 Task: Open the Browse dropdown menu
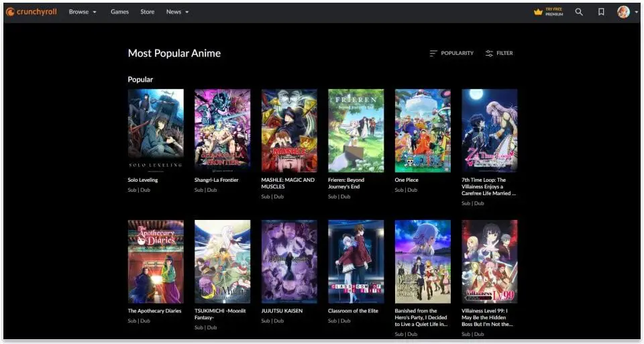click(x=83, y=12)
